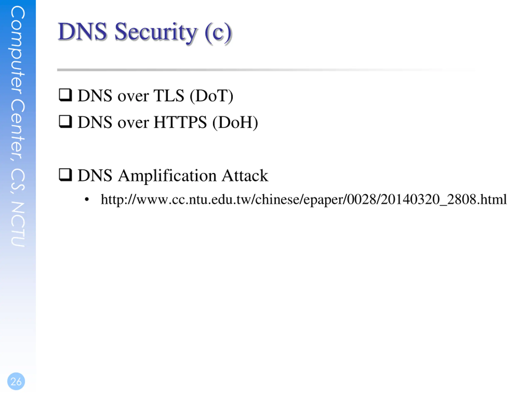Open the cc.ntu.edu.tw epaper URL
Viewport: 532px width, 399px height.
(304, 199)
